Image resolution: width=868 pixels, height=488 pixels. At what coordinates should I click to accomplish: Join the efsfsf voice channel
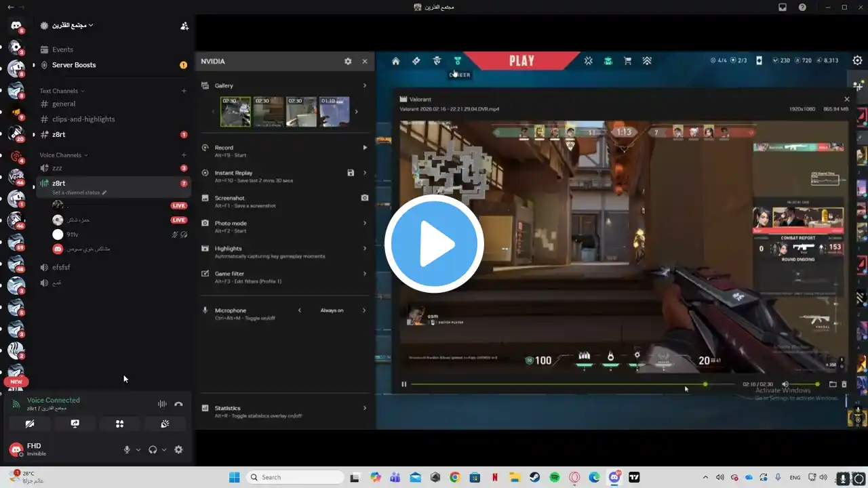point(113,267)
